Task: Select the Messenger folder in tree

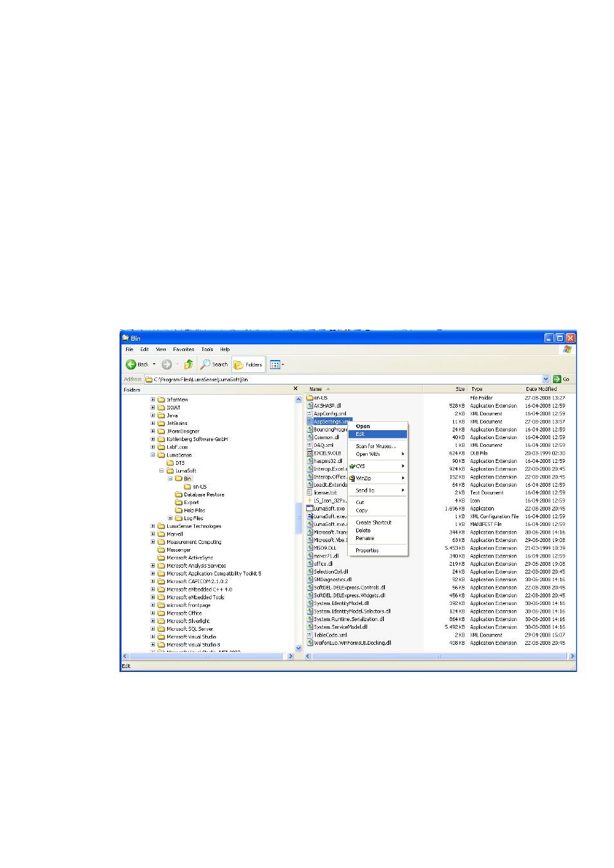Action: pyautogui.click(x=174, y=550)
